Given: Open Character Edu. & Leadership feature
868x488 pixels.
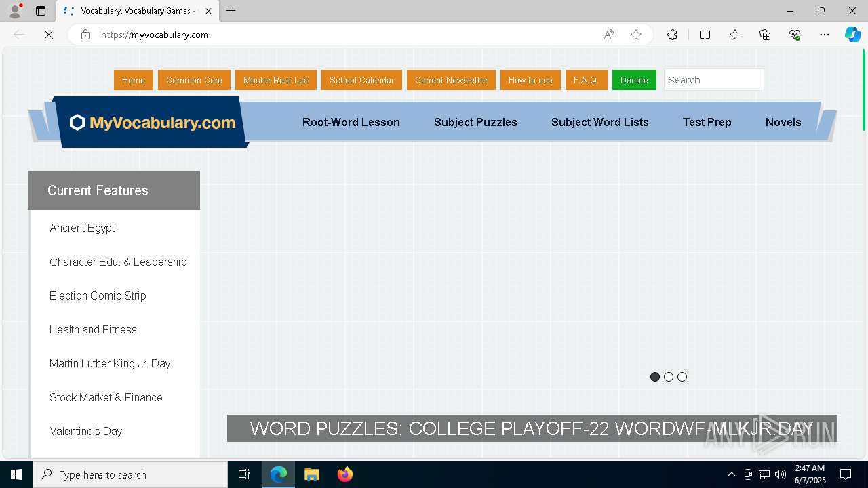Looking at the screenshot, I should tap(118, 262).
